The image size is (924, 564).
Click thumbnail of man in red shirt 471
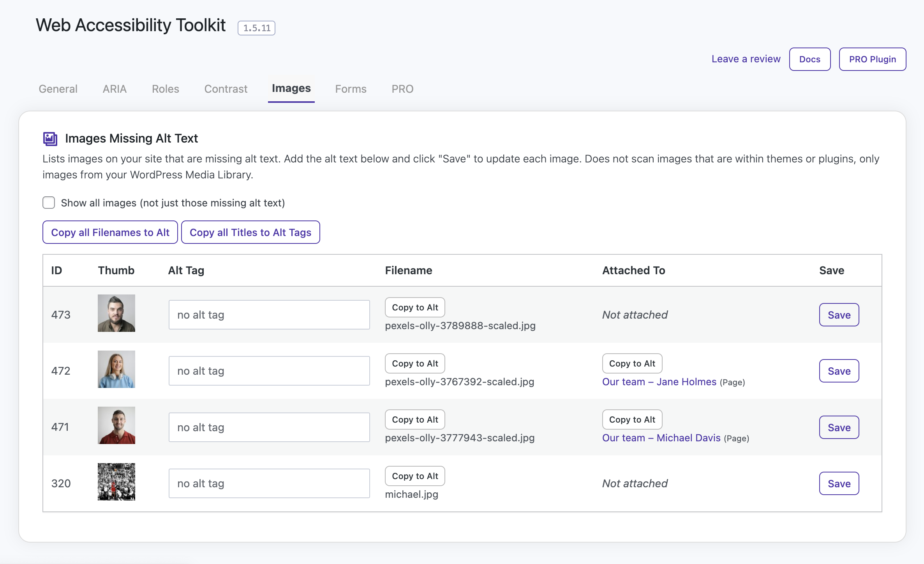[116, 425]
